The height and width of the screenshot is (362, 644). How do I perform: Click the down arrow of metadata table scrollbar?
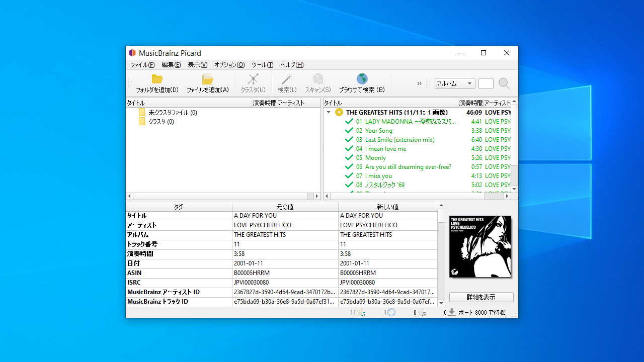(x=441, y=303)
